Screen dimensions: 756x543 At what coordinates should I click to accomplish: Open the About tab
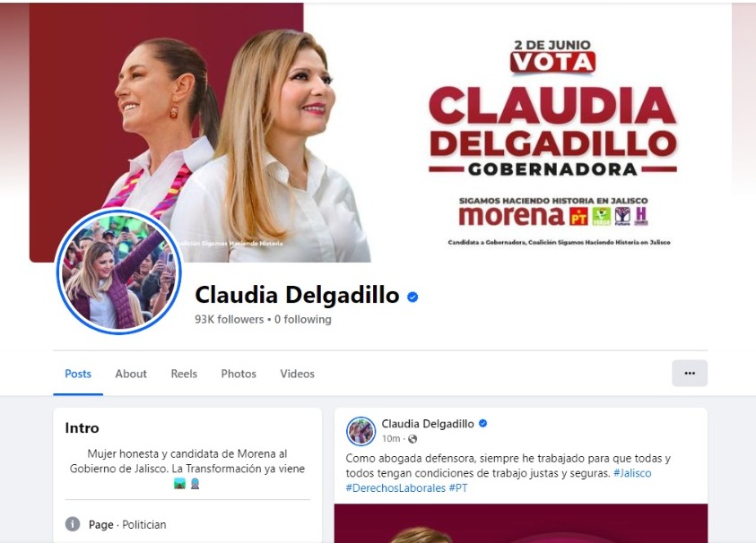point(131,374)
